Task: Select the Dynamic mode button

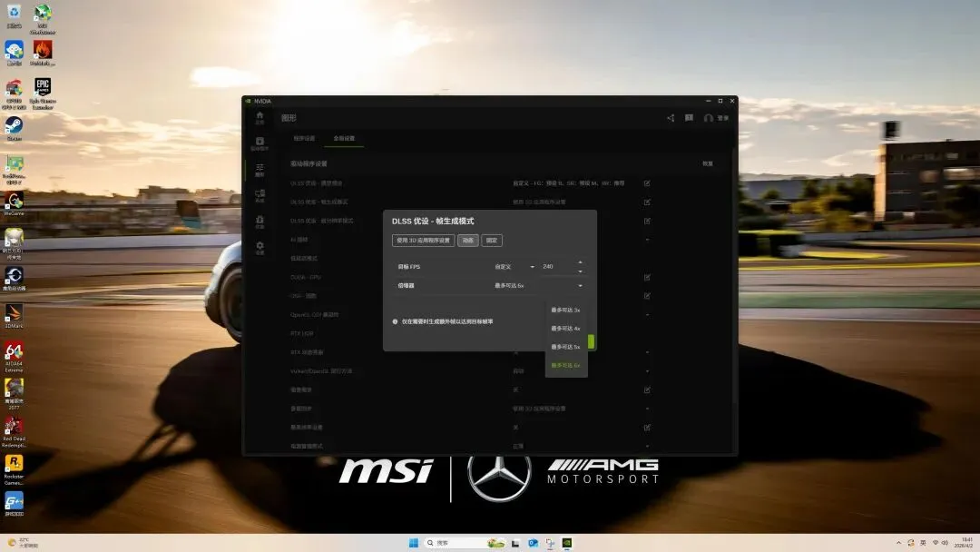Action: (467, 240)
